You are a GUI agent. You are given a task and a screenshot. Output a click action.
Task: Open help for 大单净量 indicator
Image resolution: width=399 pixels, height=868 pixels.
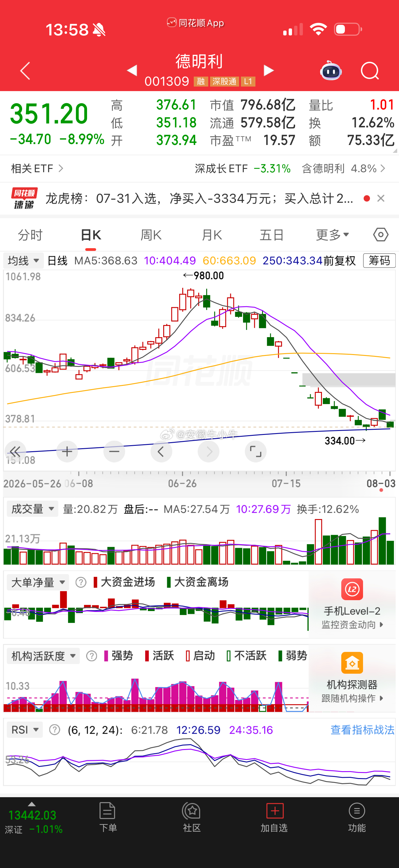click(81, 582)
